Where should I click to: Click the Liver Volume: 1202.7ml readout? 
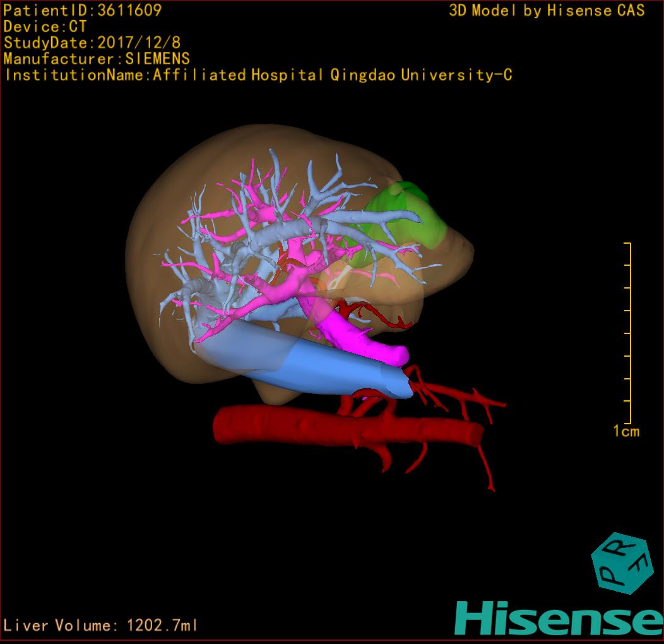click(100, 625)
